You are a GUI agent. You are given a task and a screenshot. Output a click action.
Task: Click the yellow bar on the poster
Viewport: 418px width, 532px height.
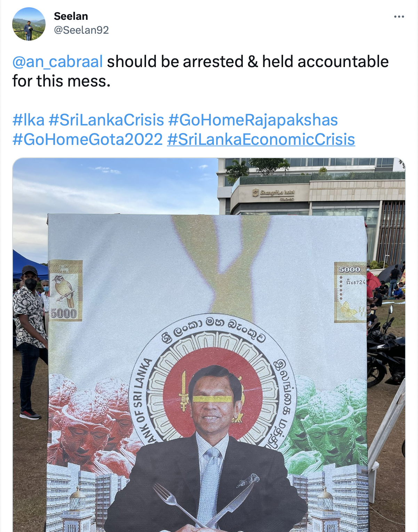click(212, 399)
